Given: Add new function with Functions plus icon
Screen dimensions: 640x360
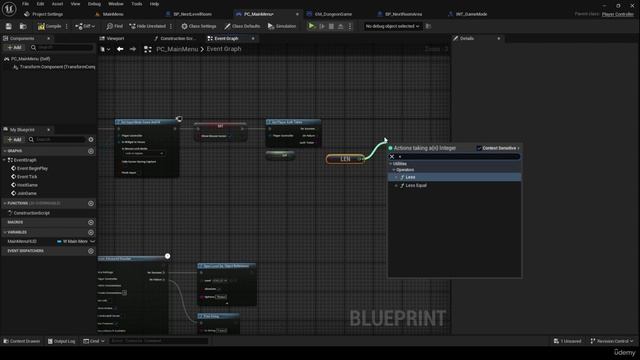Looking at the screenshot, I should pyautogui.click(x=91, y=203).
